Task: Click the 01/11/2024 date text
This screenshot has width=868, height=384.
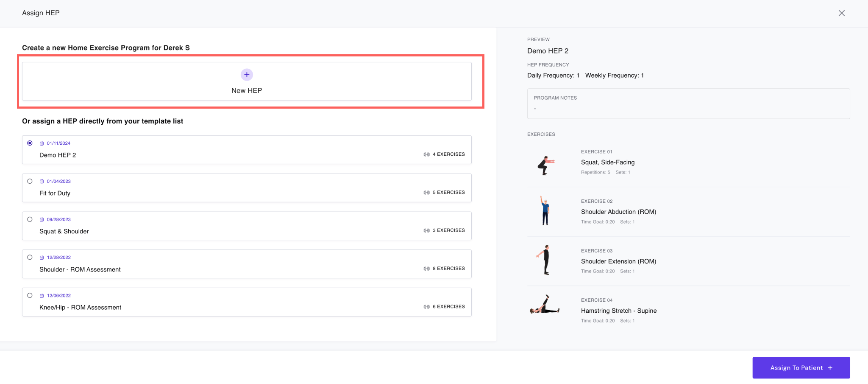Action: click(58, 143)
